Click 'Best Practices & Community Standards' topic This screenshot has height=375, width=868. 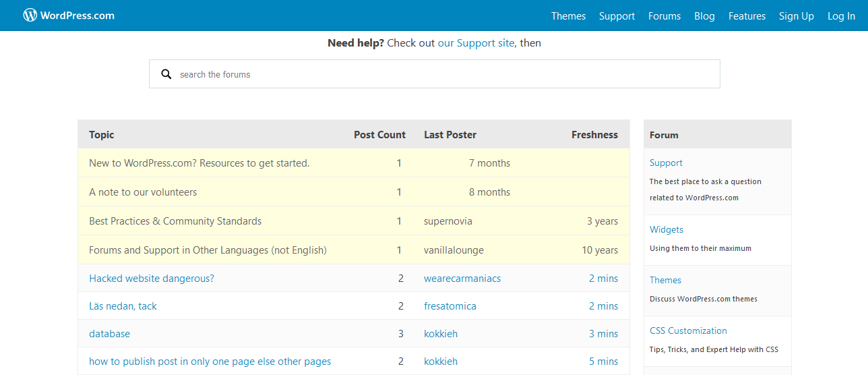175,221
